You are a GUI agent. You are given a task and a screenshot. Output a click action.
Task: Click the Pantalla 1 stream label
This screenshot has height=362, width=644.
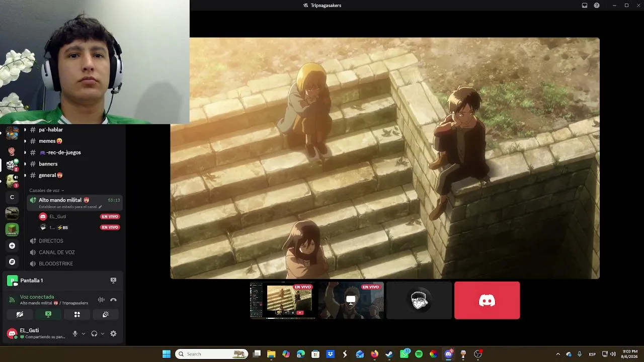[31, 281]
